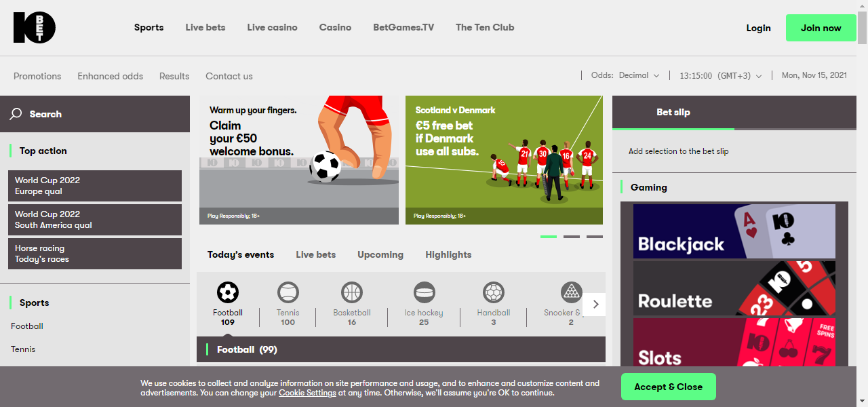Open the Odds Decimal dropdown

pyautogui.click(x=625, y=75)
